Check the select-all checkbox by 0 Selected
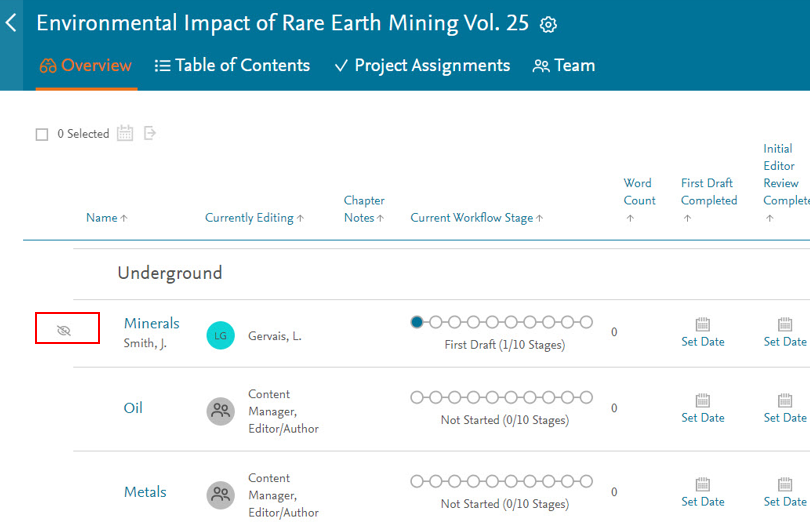Viewport: 810px width, 526px height. click(x=42, y=134)
